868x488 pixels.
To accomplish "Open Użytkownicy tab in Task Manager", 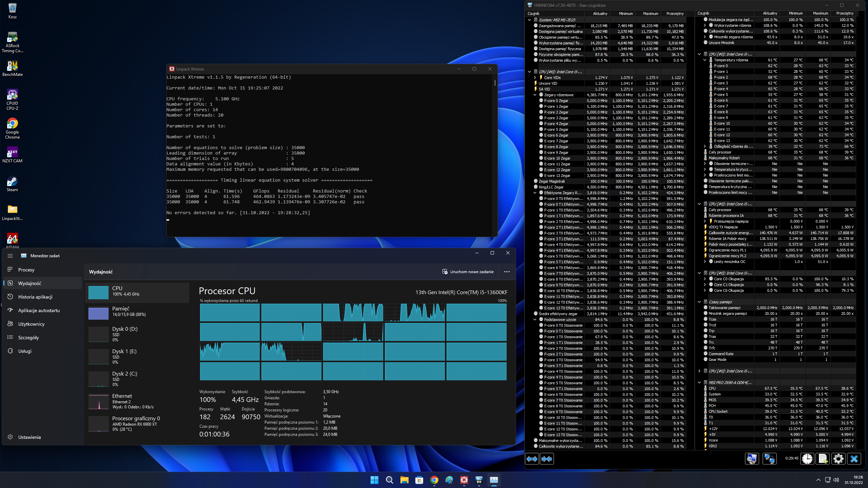I will coord(43,324).
